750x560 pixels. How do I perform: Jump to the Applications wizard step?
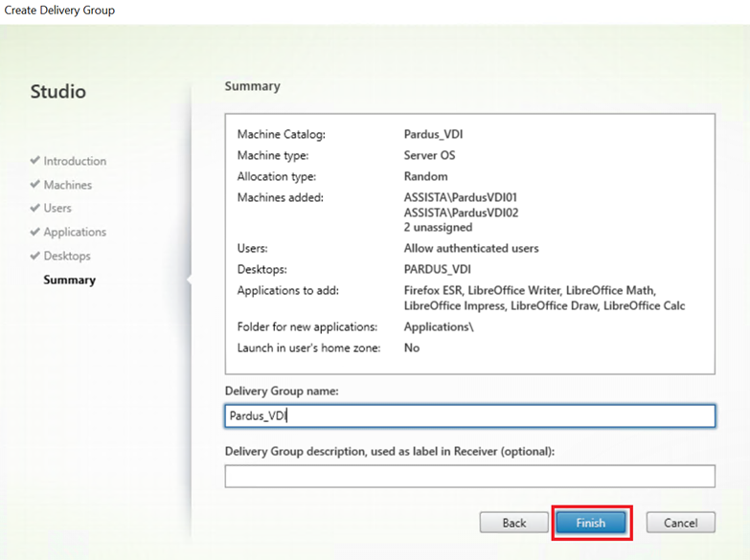coord(75,233)
